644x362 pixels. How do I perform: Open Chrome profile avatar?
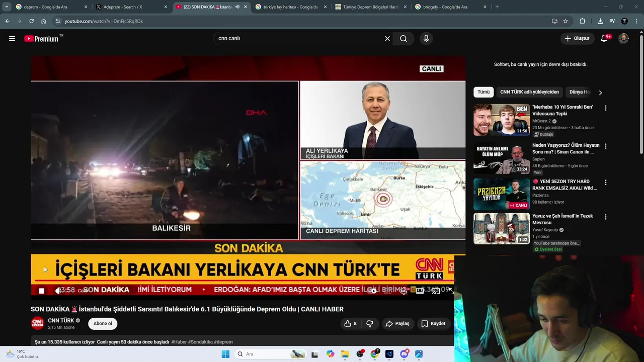point(624,21)
